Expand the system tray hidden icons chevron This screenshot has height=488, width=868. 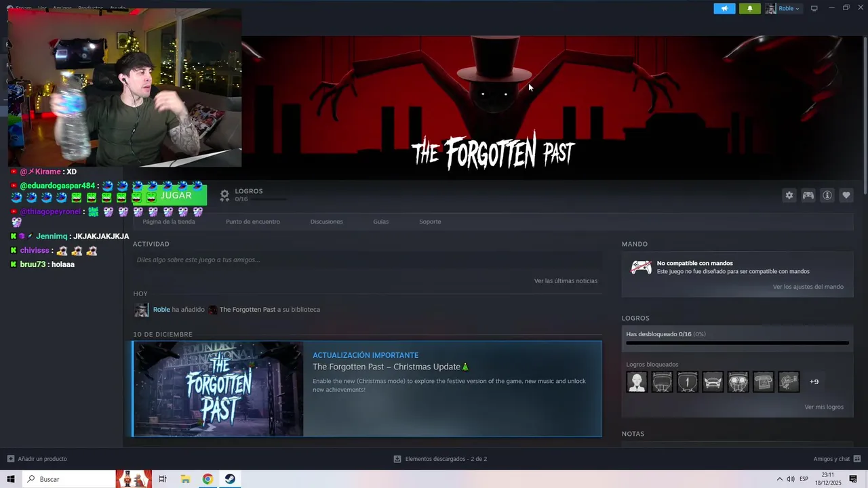pos(779,479)
